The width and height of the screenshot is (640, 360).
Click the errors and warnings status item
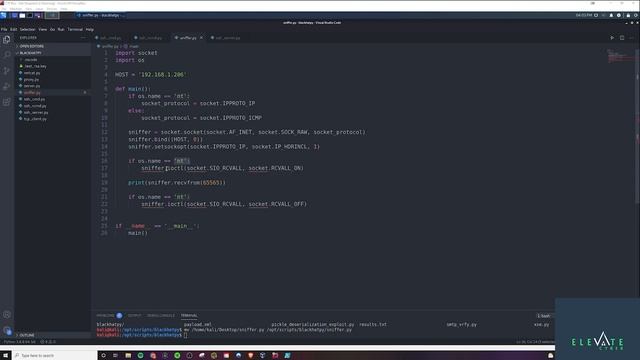pyautogui.click(x=48, y=342)
